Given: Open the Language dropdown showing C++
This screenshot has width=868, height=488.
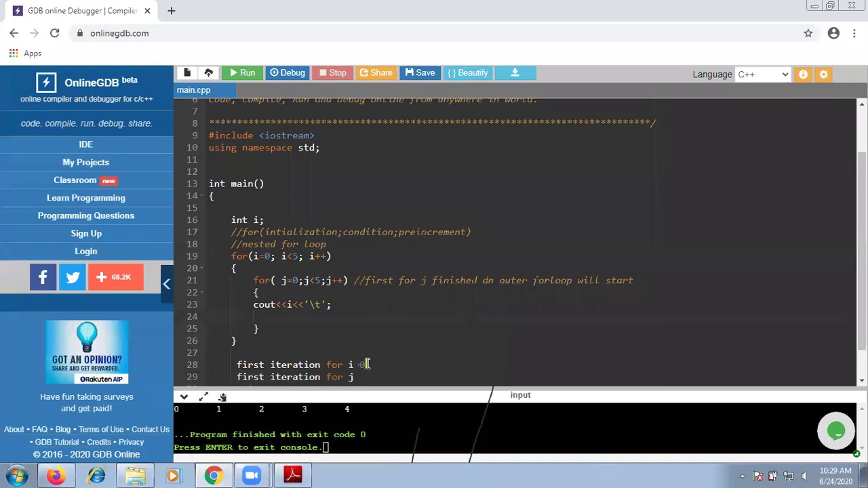Looking at the screenshot, I should click(763, 74).
